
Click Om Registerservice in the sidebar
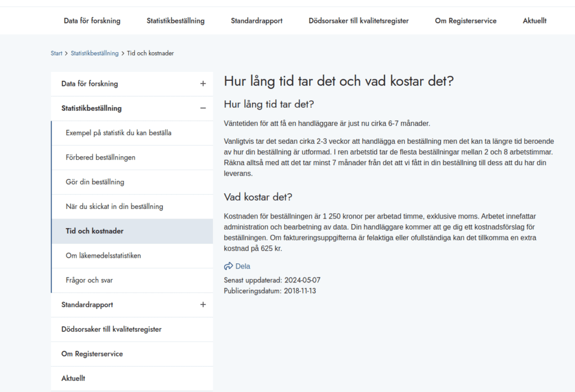(x=92, y=354)
